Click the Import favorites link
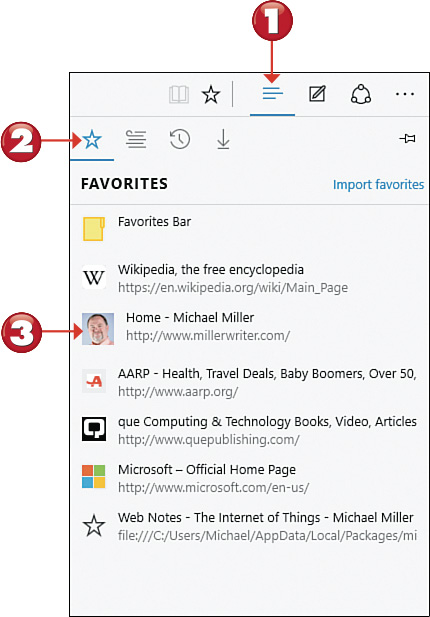This screenshot has height=617, width=430. point(378,185)
